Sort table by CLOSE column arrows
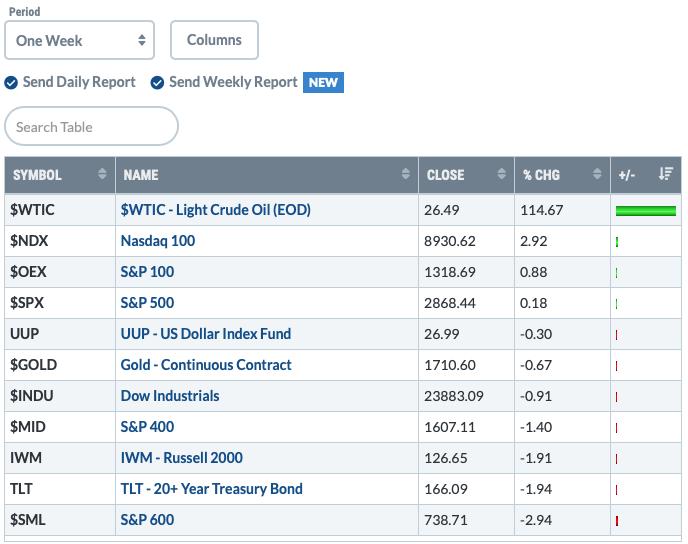The image size is (688, 544). pyautogui.click(x=502, y=174)
